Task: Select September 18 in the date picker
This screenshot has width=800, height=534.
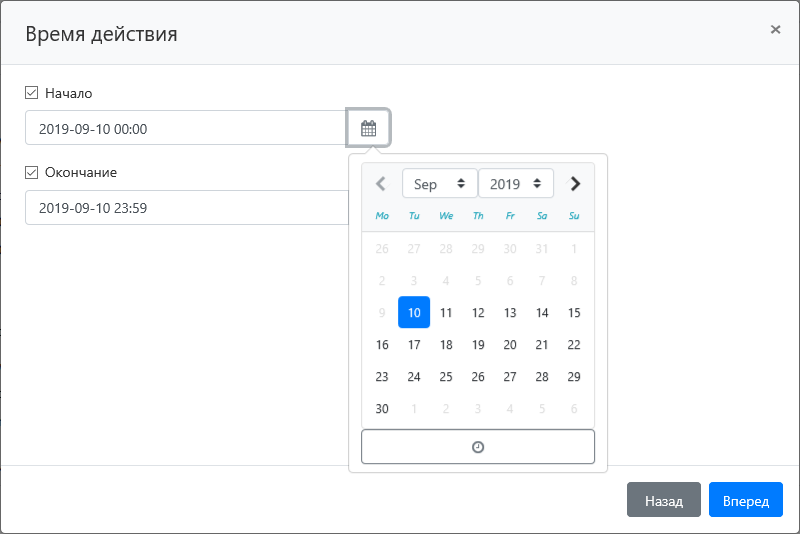Action: (446, 345)
